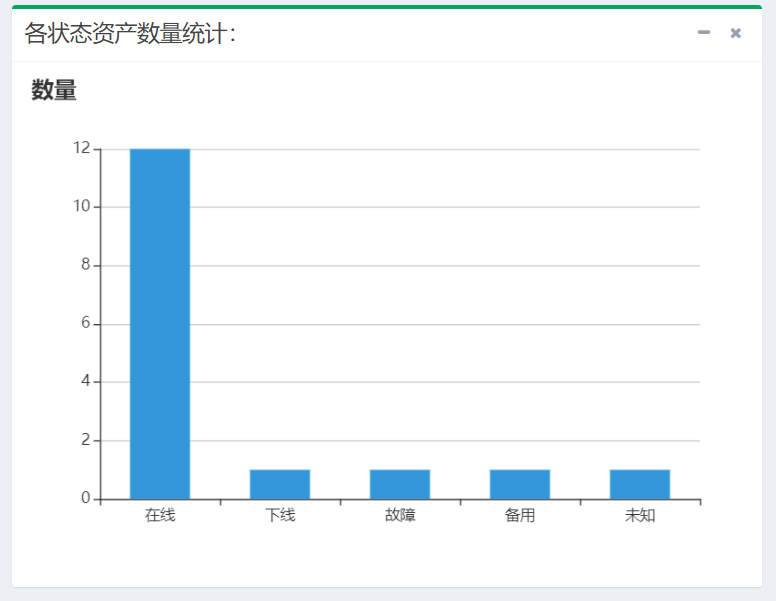Click the 备用 x-axis label
This screenshot has width=776, height=601.
coord(520,516)
